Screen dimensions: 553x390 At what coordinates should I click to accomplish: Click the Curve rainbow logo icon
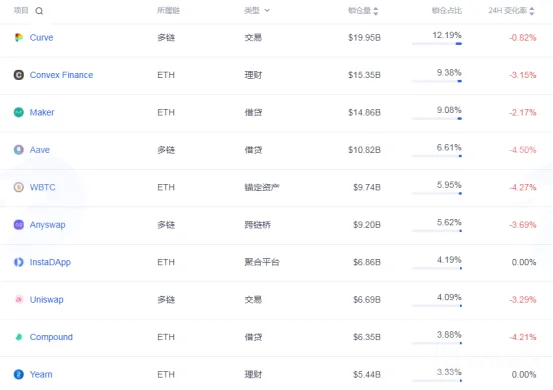click(x=19, y=37)
